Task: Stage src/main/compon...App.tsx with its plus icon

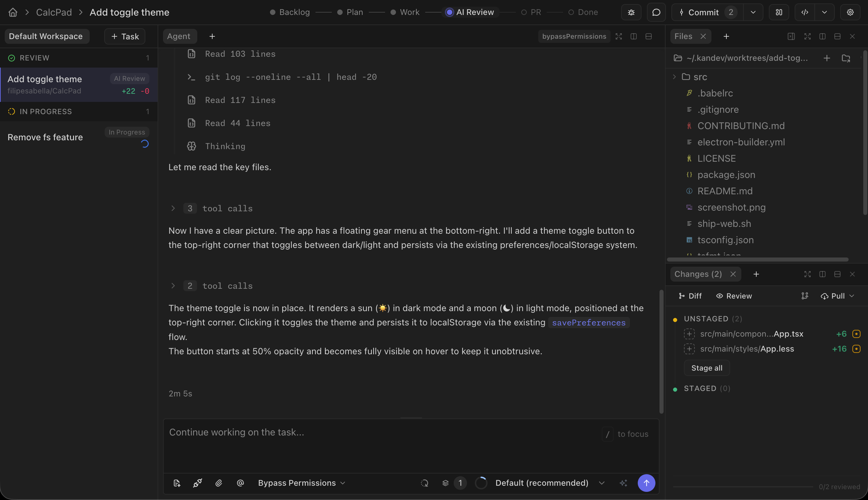Action: (689, 334)
